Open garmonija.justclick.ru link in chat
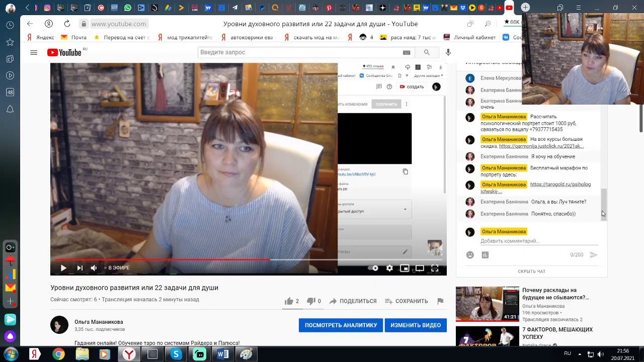 (541, 146)
